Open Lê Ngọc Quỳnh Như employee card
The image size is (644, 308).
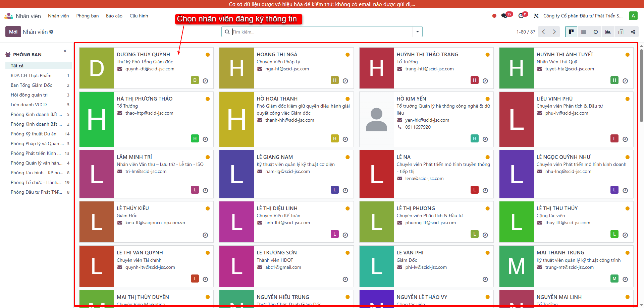click(566, 174)
